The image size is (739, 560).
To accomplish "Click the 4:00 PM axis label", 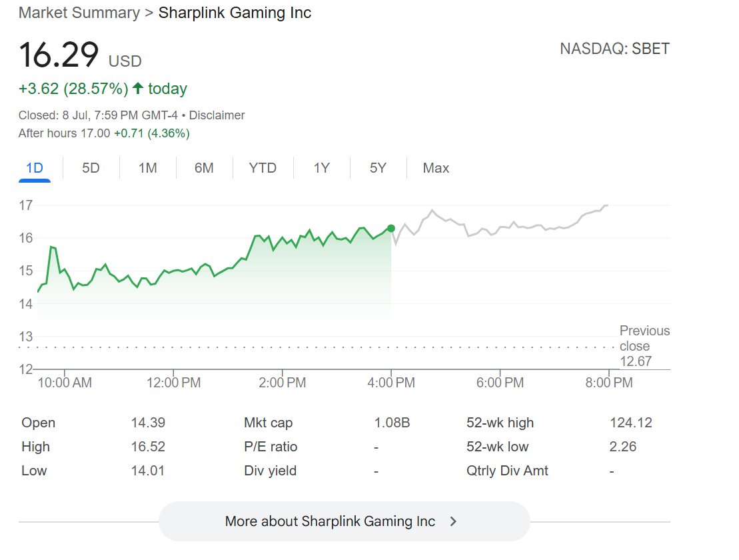I will tap(391, 382).
